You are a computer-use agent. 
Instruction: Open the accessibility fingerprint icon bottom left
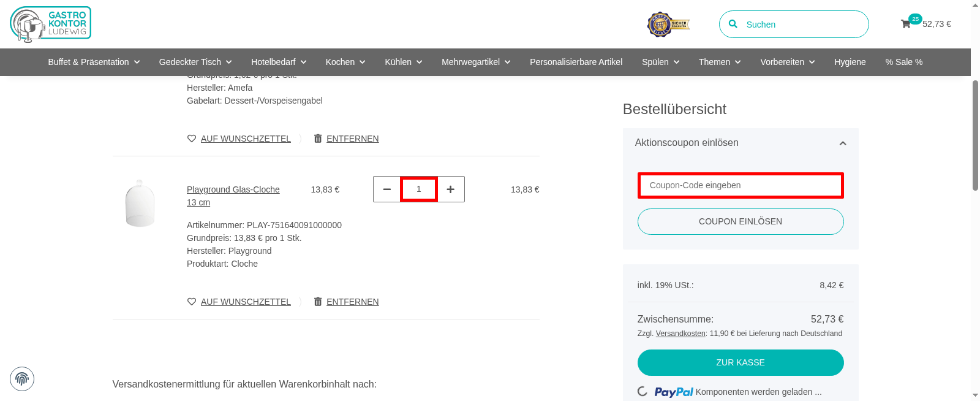tap(22, 379)
